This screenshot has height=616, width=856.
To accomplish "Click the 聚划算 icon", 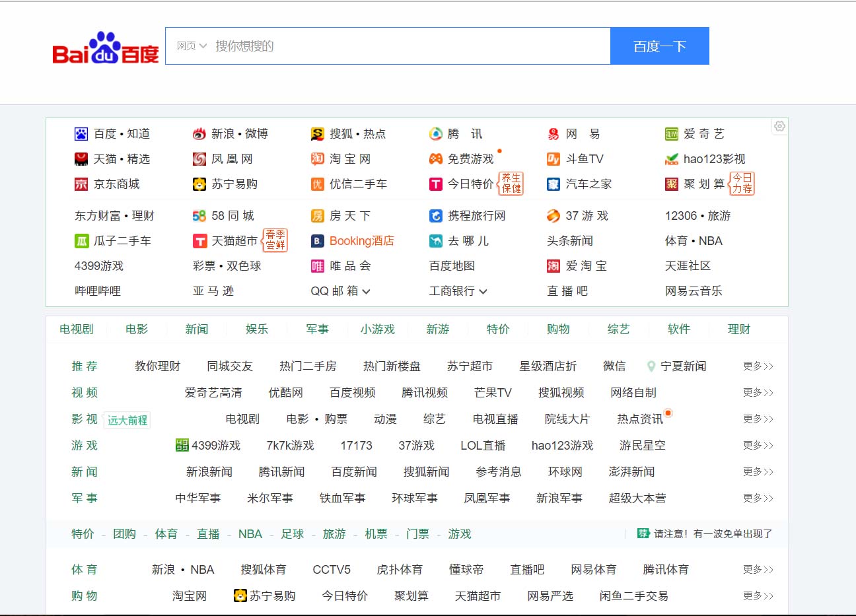I will [672, 184].
